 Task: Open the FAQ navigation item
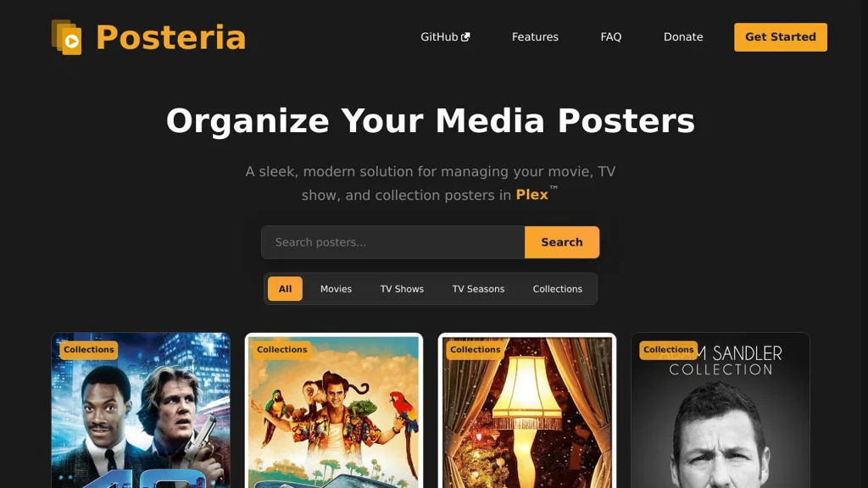[x=610, y=37]
